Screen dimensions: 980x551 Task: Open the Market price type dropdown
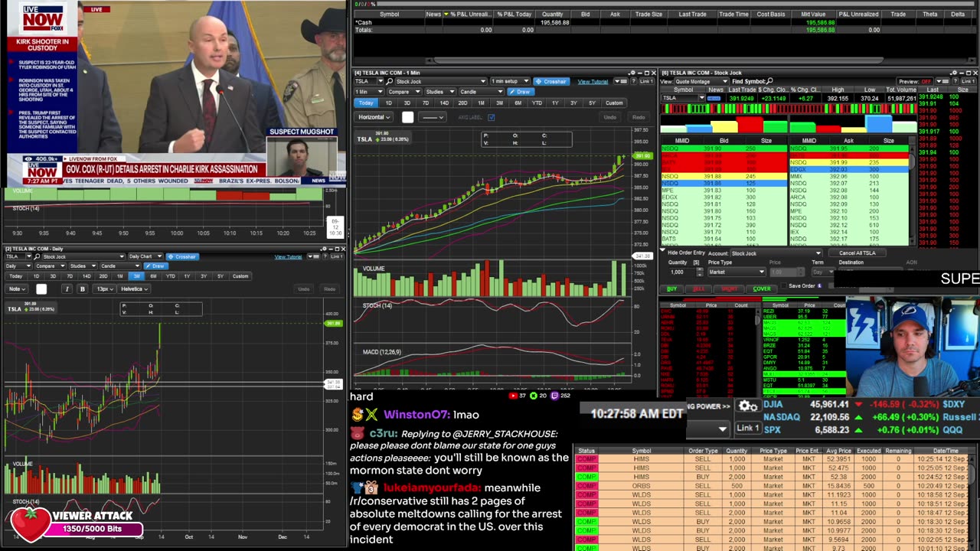coord(736,272)
